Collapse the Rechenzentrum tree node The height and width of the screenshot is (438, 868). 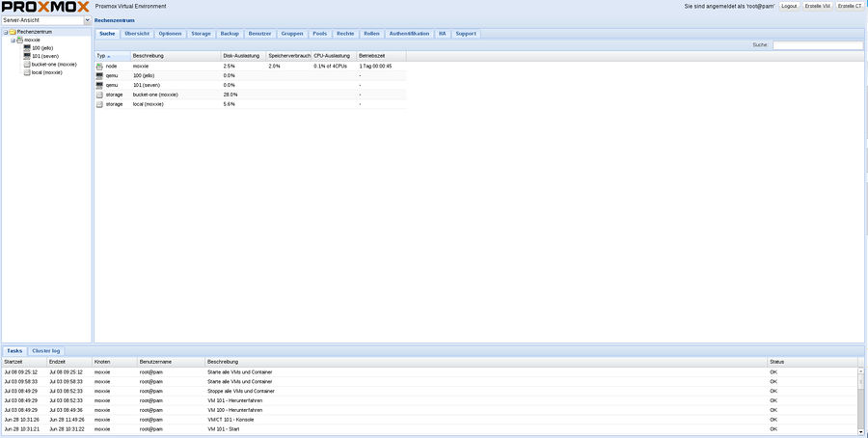[5, 32]
